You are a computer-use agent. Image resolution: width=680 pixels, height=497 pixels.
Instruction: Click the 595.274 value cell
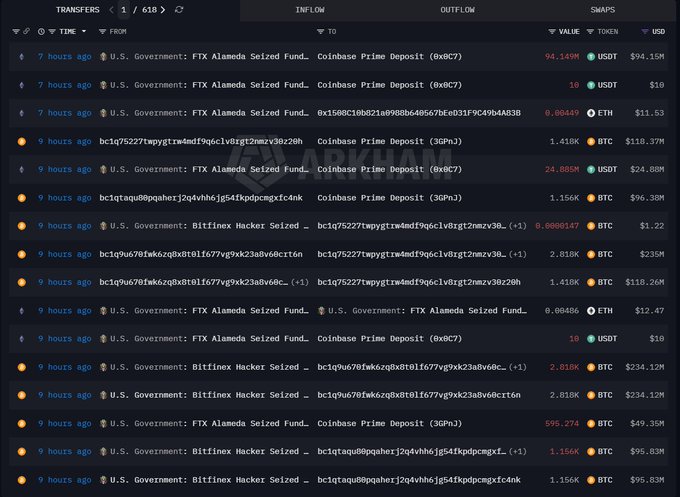pos(562,424)
